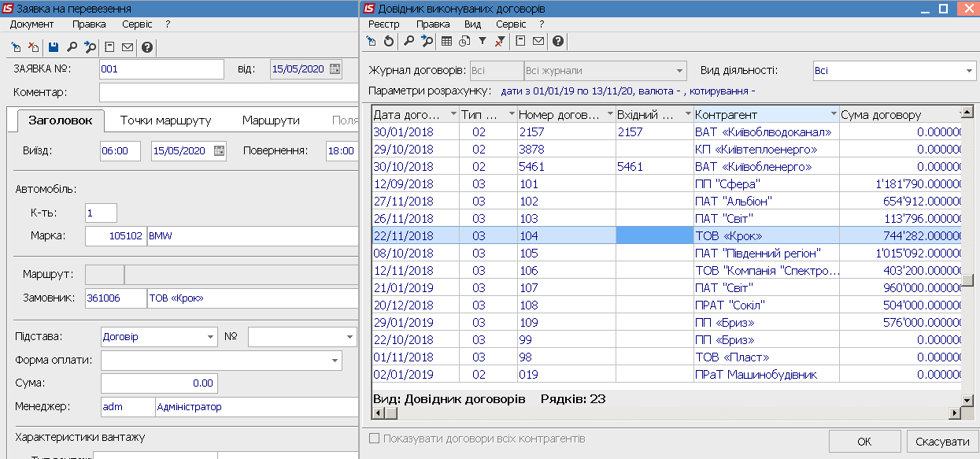Screen dimensions: 980x459
Task: Click the delete document icon in Заявка toolbar
Action: 33,47
